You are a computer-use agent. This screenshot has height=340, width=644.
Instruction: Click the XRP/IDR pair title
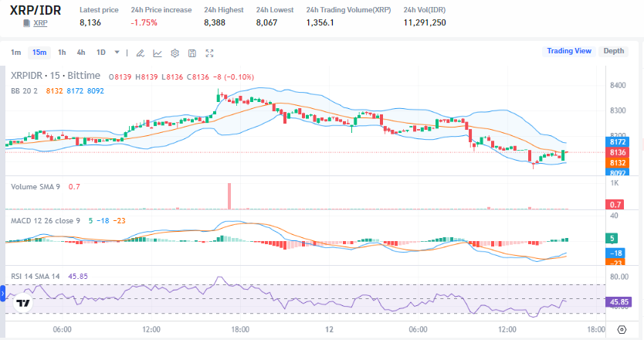(36, 10)
